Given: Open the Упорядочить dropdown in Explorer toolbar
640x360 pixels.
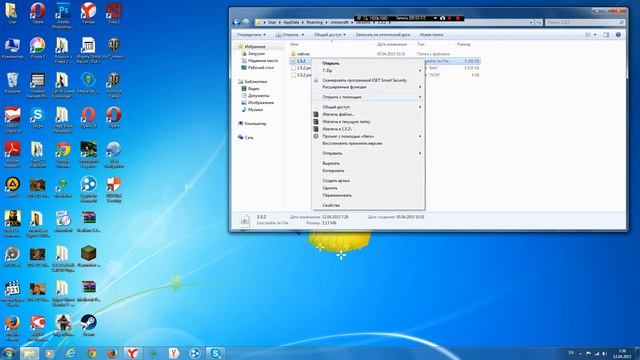Looking at the screenshot, I should pos(251,35).
